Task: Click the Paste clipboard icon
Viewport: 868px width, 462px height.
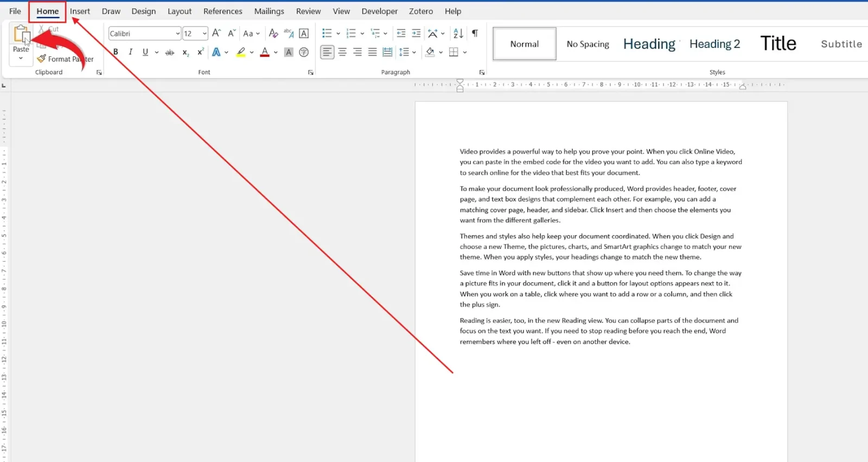Action: pyautogui.click(x=21, y=34)
